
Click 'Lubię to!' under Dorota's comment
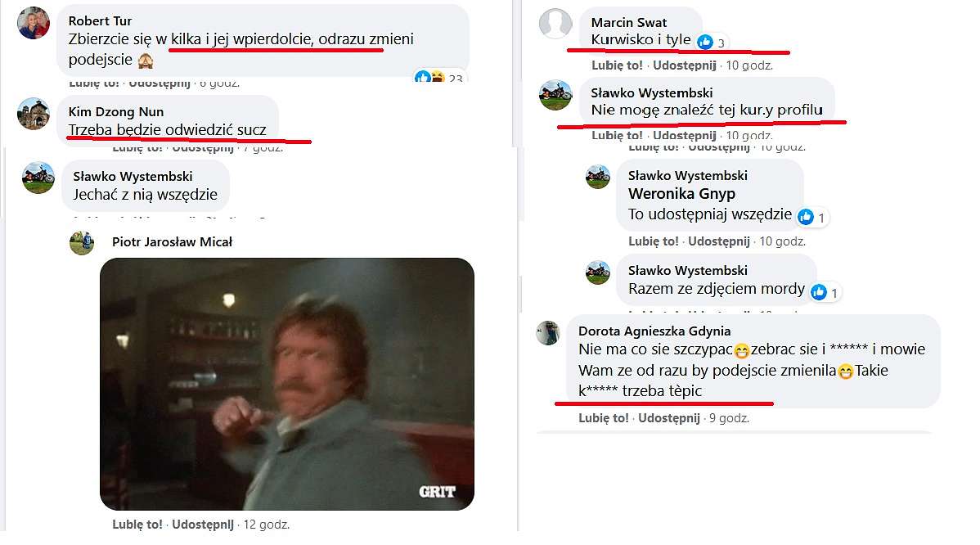click(x=603, y=417)
